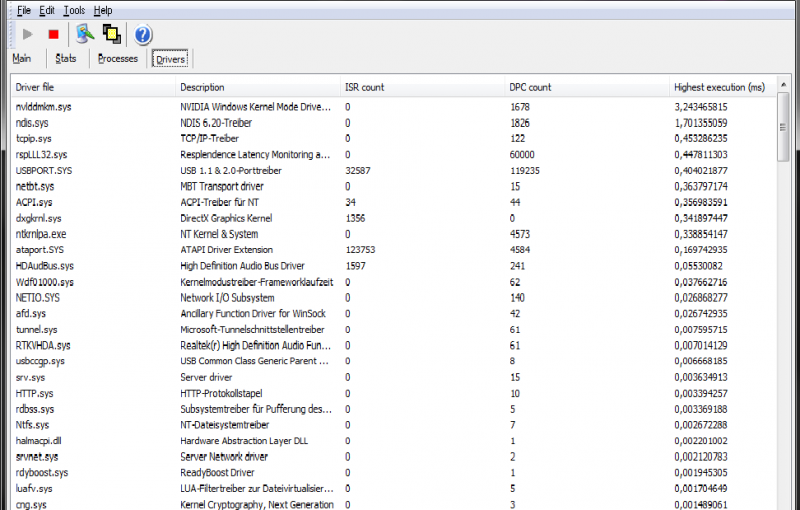The height and width of the screenshot is (510, 800).
Task: Stop monitoring with the red stop button
Action: pos(54,35)
